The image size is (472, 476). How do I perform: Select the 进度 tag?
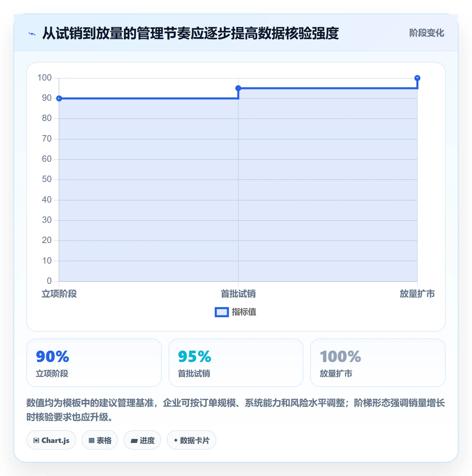click(142, 440)
